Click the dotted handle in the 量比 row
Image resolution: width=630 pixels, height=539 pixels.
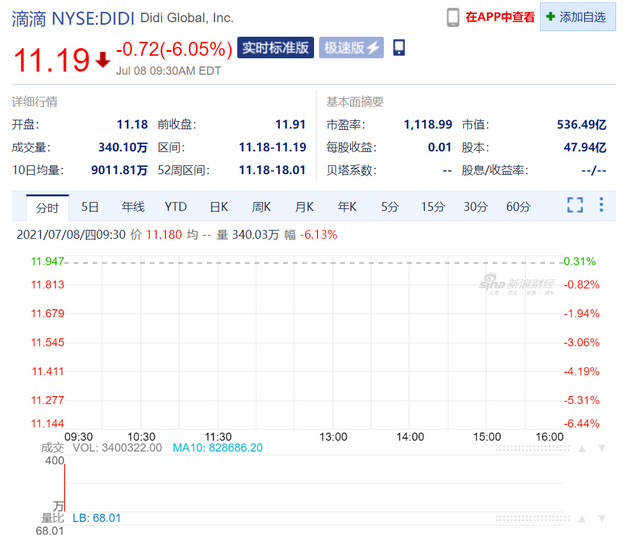tap(532, 519)
